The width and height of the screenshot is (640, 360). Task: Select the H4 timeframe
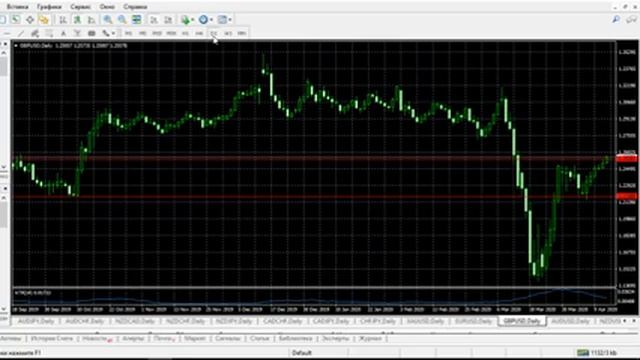click(199, 33)
